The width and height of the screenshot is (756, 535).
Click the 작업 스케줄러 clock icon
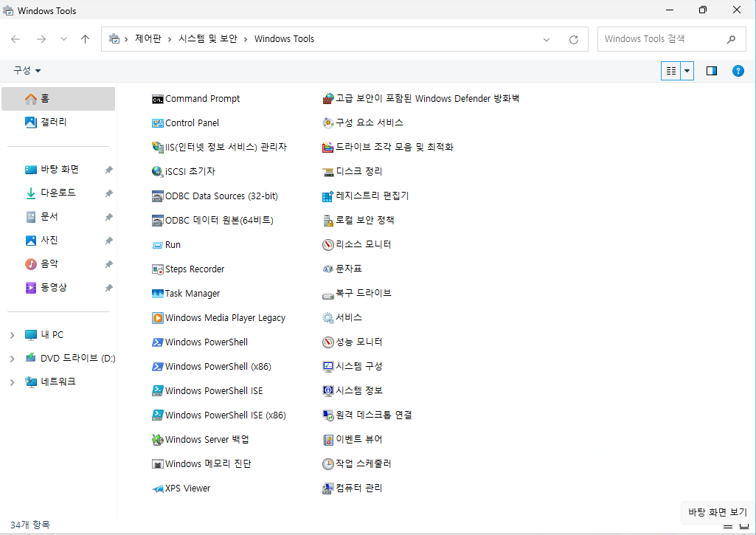(x=328, y=463)
